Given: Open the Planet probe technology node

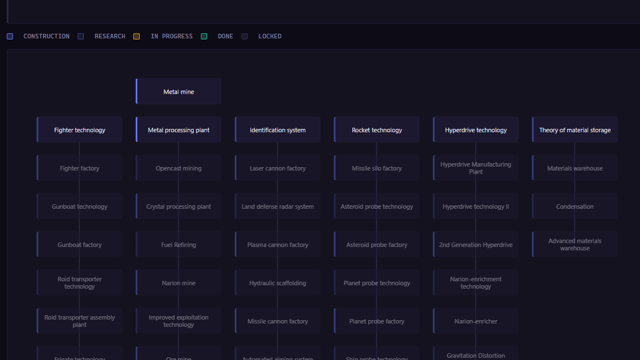Looking at the screenshot, I should [x=377, y=283].
